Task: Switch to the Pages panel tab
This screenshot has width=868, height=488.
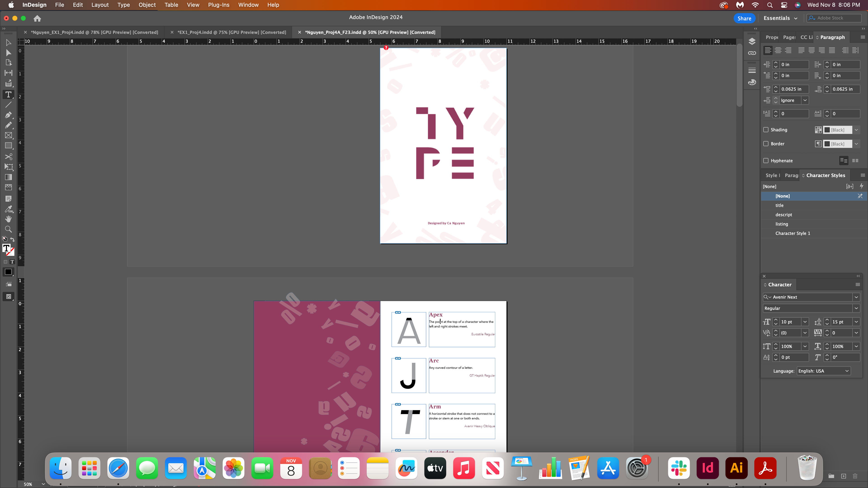Action: coord(789,37)
